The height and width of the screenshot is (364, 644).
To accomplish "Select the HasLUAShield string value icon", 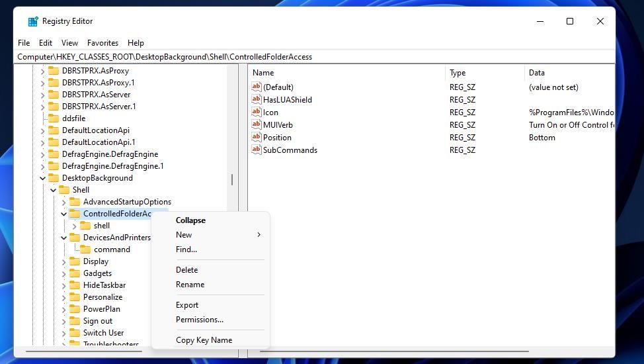I will click(257, 99).
